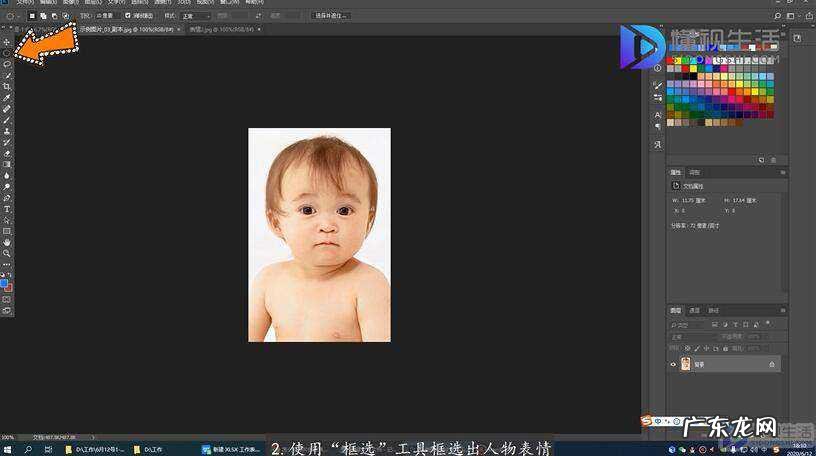Click the Background layer thumbnail

(686, 365)
